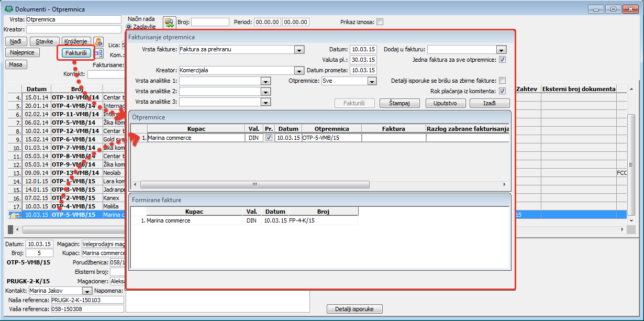Expand the 'Dodaj u fakturu' dropdown
644x321 pixels.
(501, 50)
